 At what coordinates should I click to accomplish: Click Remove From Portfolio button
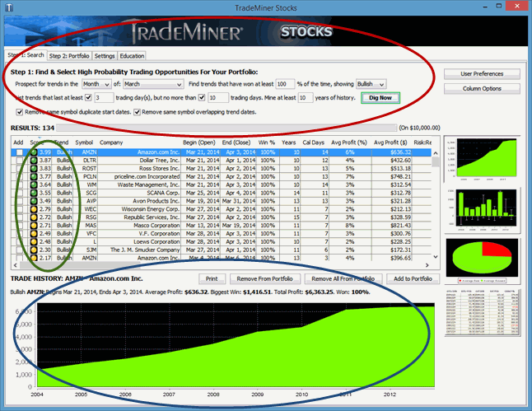click(x=264, y=278)
